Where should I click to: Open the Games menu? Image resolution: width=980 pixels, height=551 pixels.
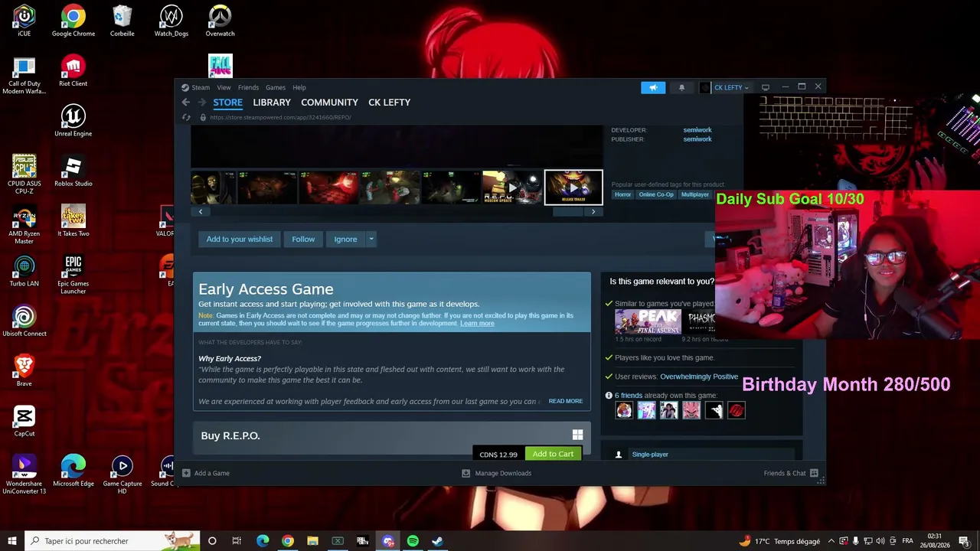(275, 87)
